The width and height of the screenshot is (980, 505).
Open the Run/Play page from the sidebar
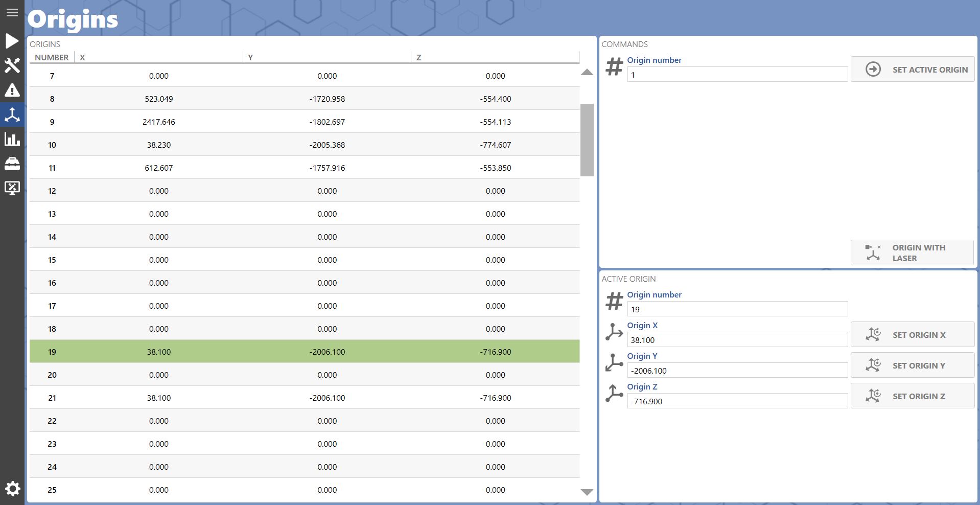tap(12, 41)
